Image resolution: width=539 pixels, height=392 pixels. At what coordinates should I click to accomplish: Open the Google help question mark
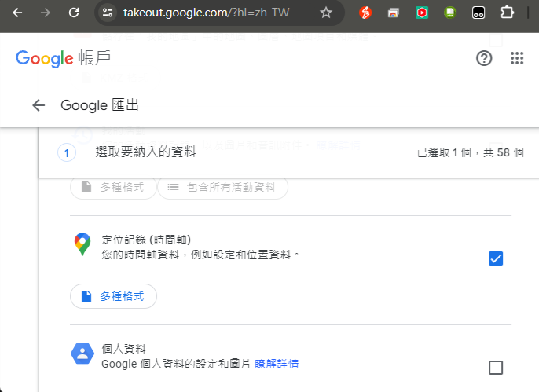(484, 58)
